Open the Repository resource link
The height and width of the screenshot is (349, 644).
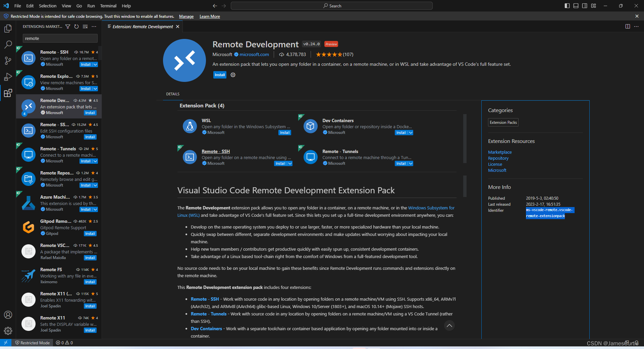click(x=498, y=158)
